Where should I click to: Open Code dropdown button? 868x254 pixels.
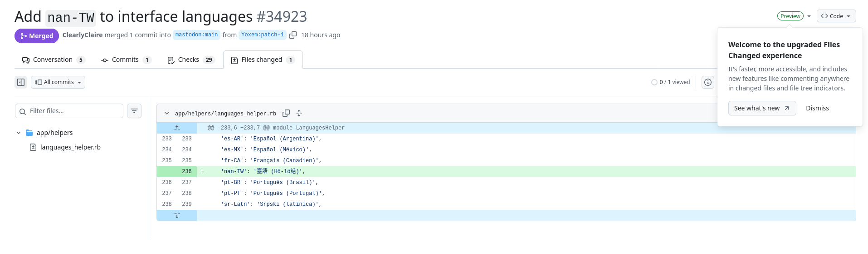tap(836, 16)
